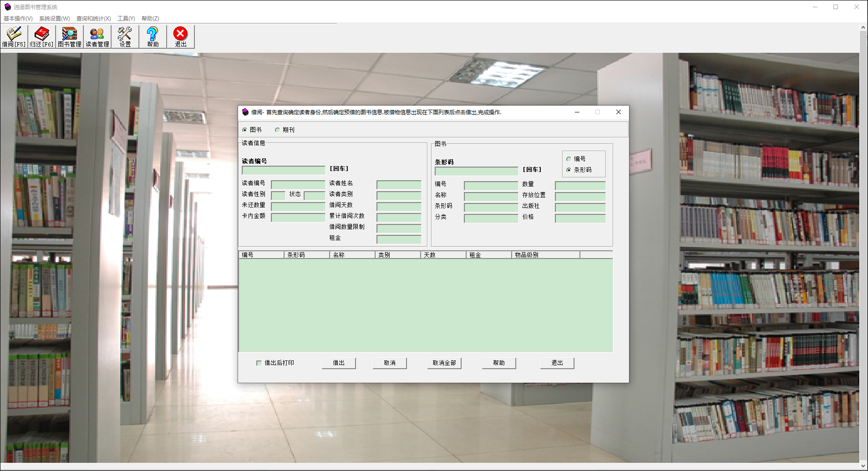
Task: Click the 物品级别 column header
Action: click(x=546, y=255)
